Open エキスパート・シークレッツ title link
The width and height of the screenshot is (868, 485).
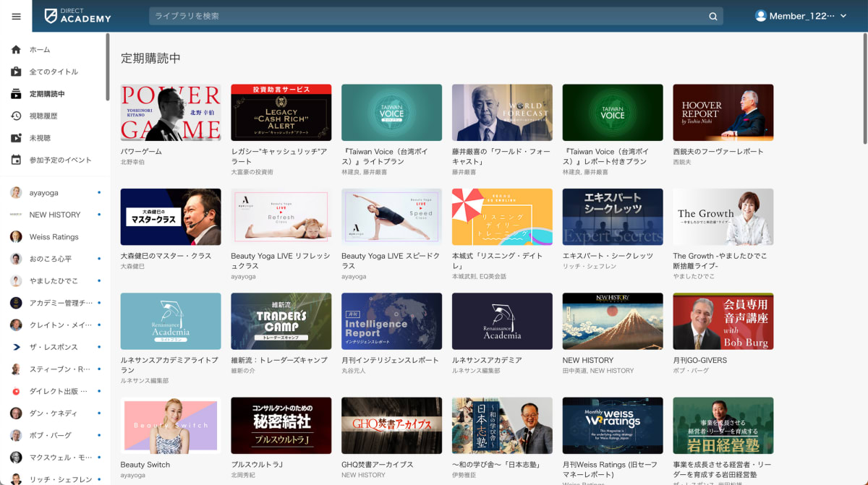tap(608, 256)
